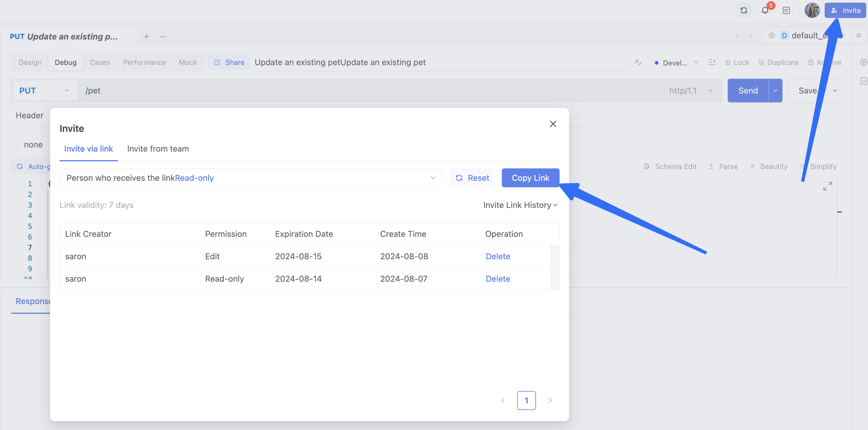Image resolution: width=868 pixels, height=430 pixels.
Task: Open the tab options ellipsis menu
Action: point(163,36)
